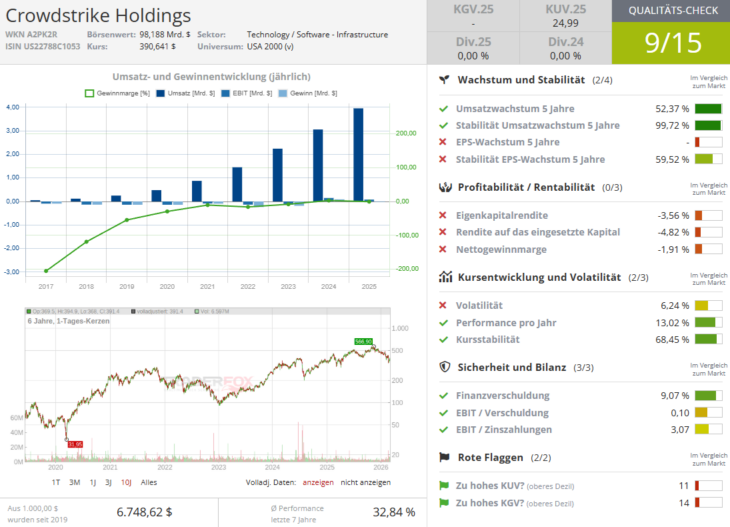Open the Qualitäts-Check 9/15 score box
Image resolution: width=730 pixels, height=527 pixels.
click(670, 32)
